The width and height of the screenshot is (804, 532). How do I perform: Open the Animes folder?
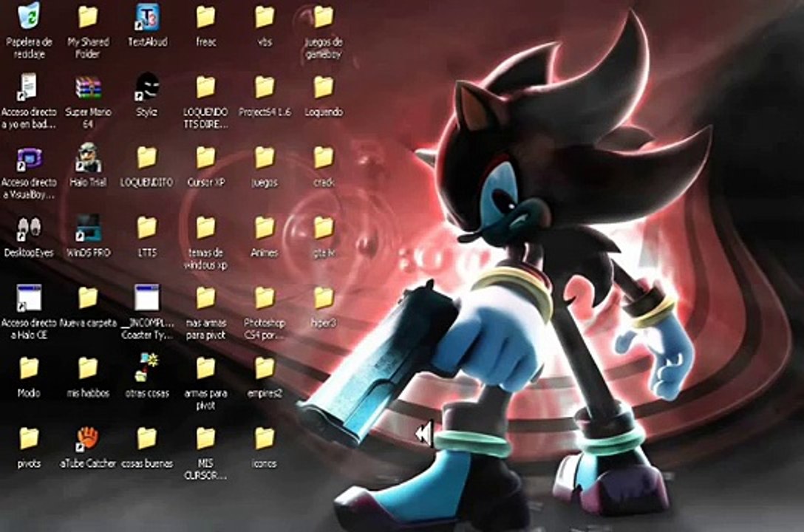pos(265,227)
